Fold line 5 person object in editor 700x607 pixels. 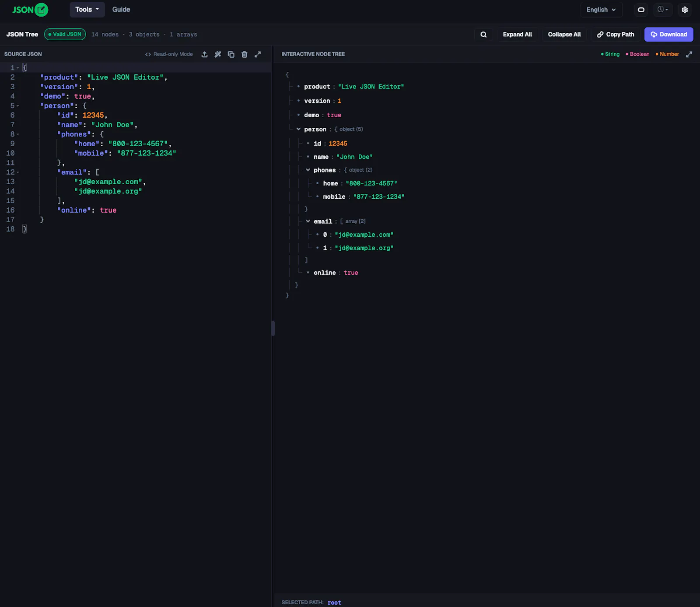tap(18, 106)
